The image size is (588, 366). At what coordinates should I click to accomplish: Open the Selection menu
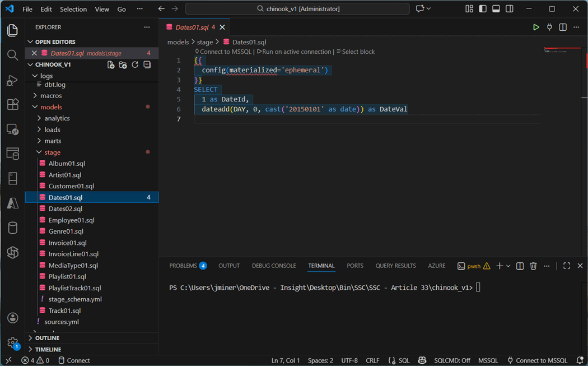(x=73, y=10)
